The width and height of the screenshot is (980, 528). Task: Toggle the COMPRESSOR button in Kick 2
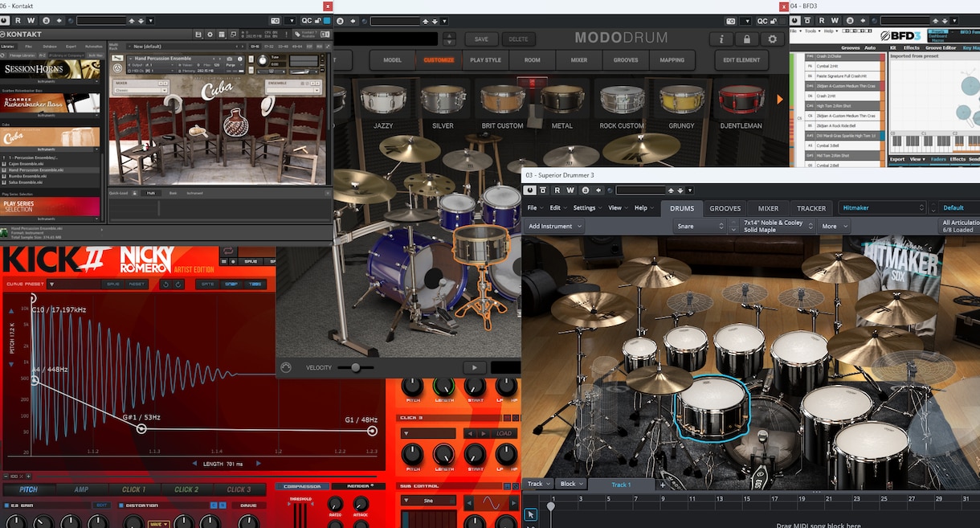coord(302,486)
